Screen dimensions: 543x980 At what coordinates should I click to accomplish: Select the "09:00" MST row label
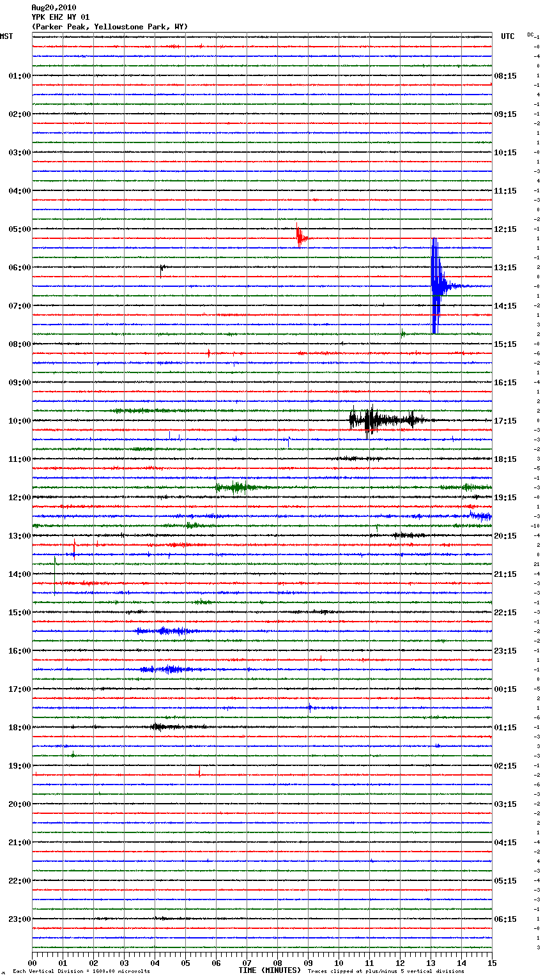coord(19,383)
